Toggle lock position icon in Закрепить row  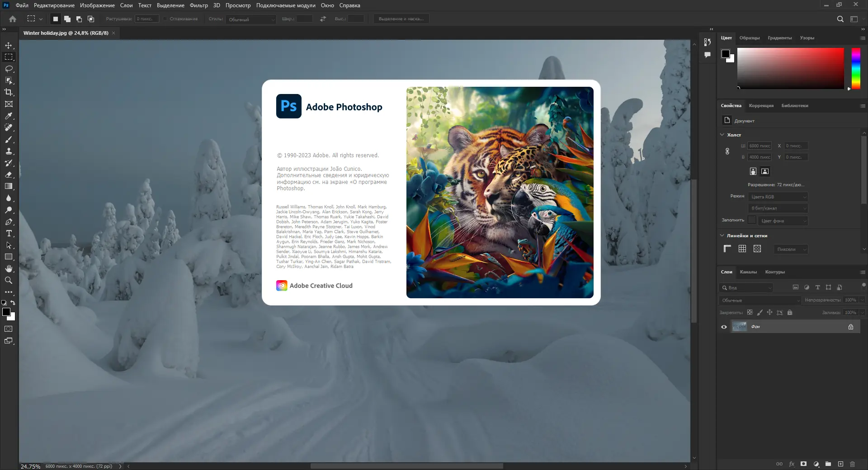pyautogui.click(x=769, y=312)
